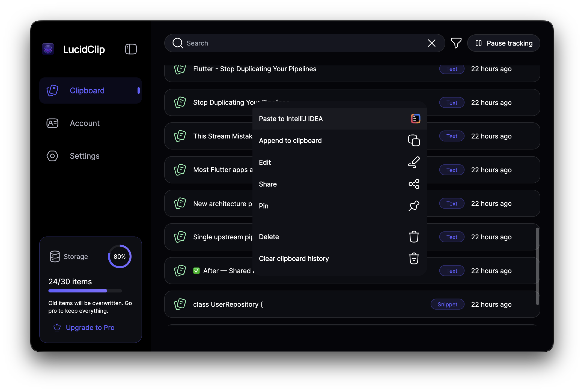Open Settings from the sidebar
This screenshot has width=584, height=392.
pyautogui.click(x=84, y=156)
